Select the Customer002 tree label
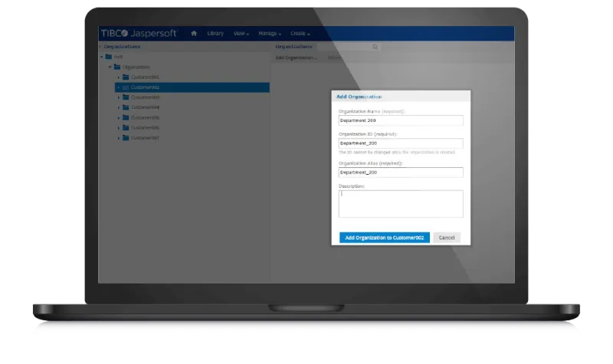 [145, 87]
